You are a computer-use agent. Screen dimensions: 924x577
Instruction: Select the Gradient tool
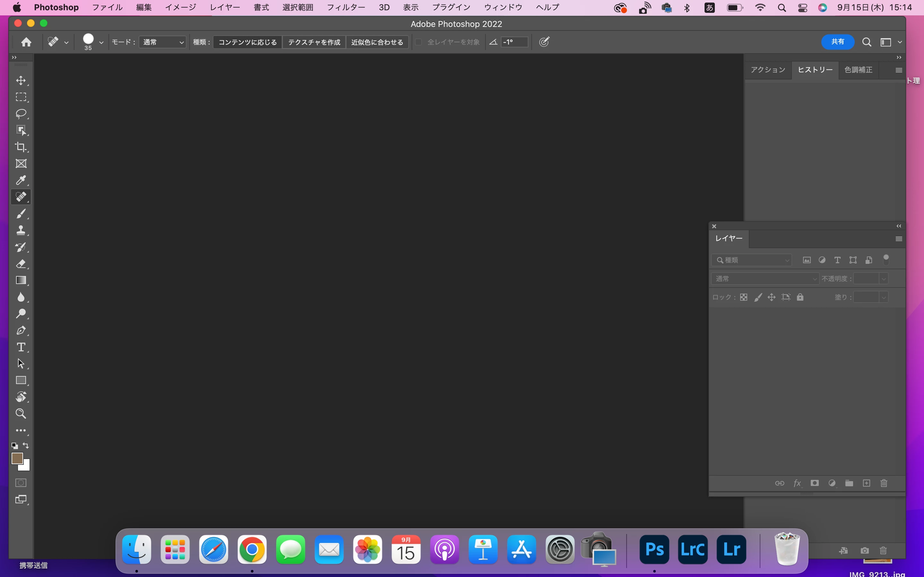[21, 280]
